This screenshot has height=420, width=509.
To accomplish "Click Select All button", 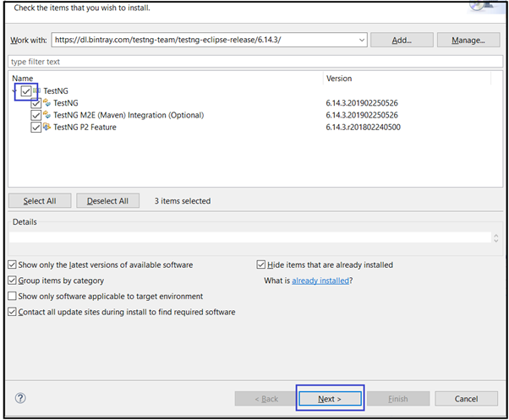I will (40, 201).
